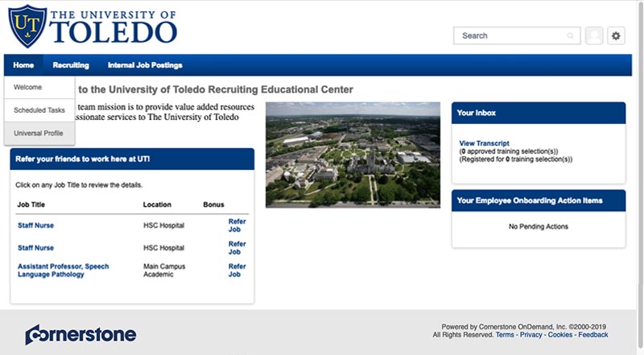Type in the Search input field
Image resolution: width=644 pixels, height=355 pixels.
(x=510, y=35)
